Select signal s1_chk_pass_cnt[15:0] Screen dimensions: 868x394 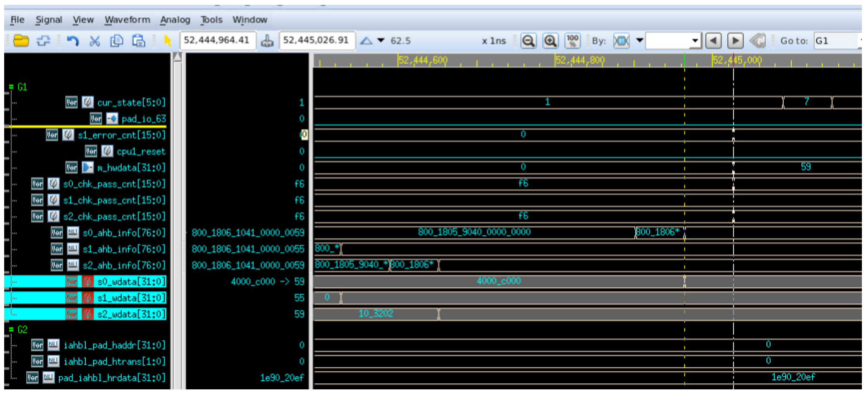114,200
